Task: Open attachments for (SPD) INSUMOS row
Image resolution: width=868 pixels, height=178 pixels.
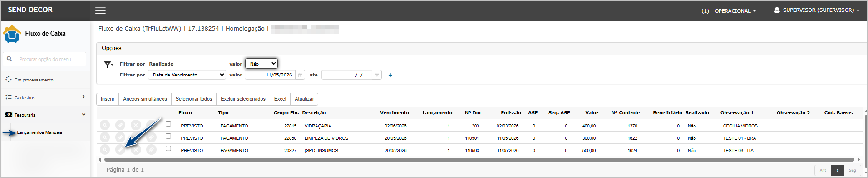Action: 151,149
